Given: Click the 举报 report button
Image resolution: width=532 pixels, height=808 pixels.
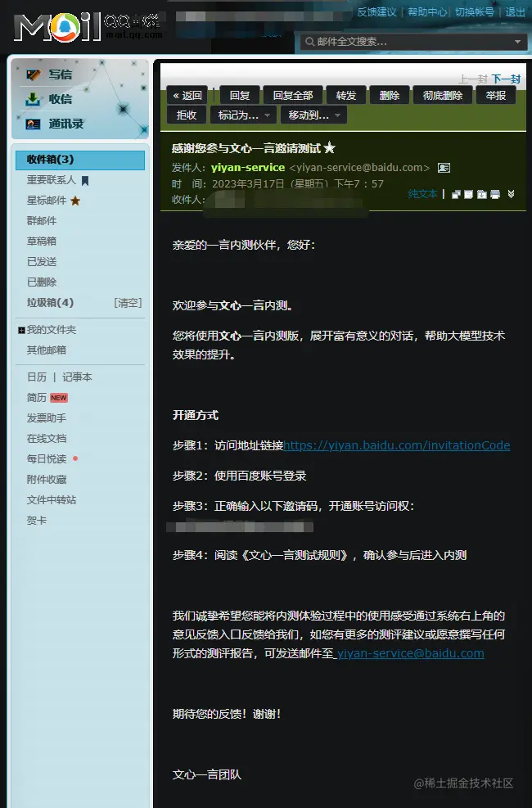Looking at the screenshot, I should click(x=495, y=95).
